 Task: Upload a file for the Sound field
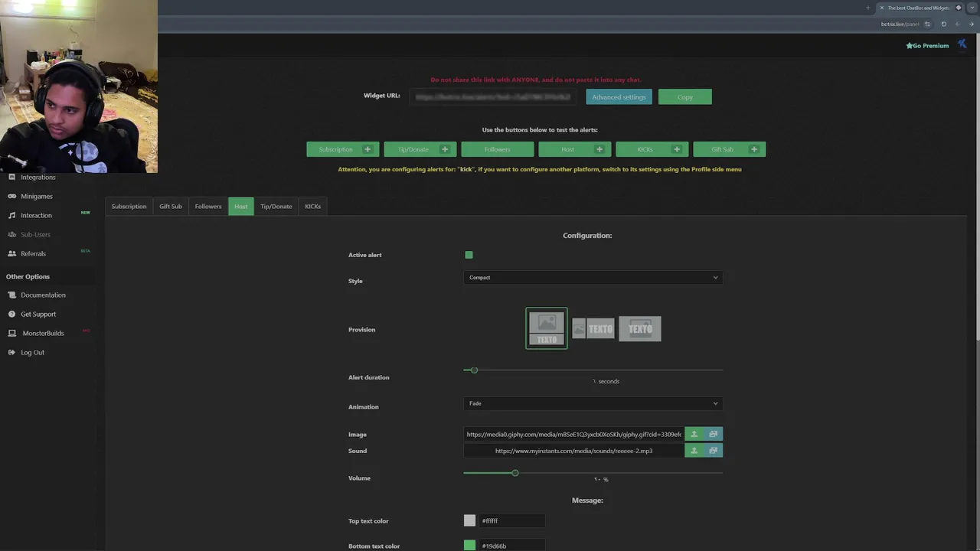pyautogui.click(x=694, y=451)
